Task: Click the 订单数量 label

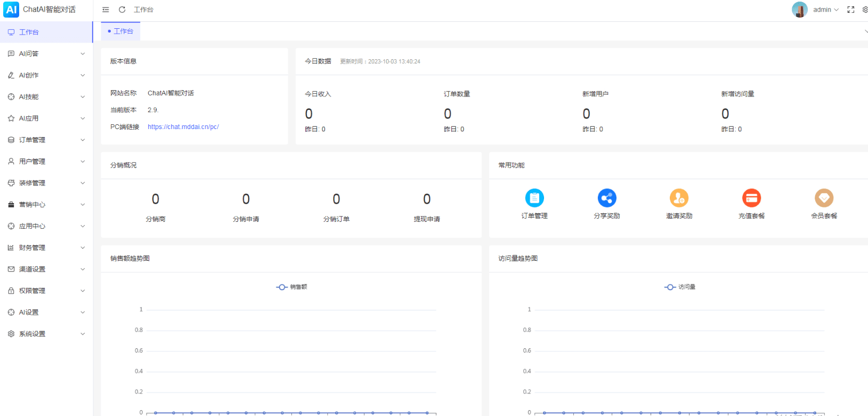Action: pyautogui.click(x=457, y=94)
